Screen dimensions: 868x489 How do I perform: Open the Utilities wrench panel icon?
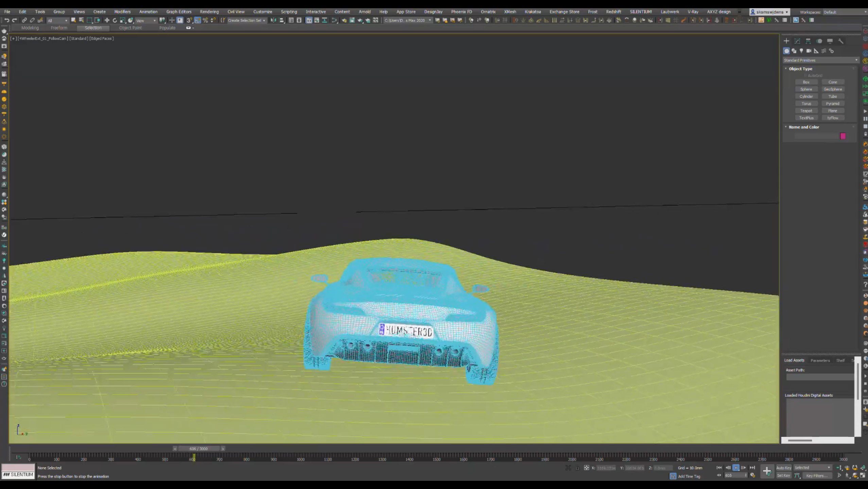[840, 41]
